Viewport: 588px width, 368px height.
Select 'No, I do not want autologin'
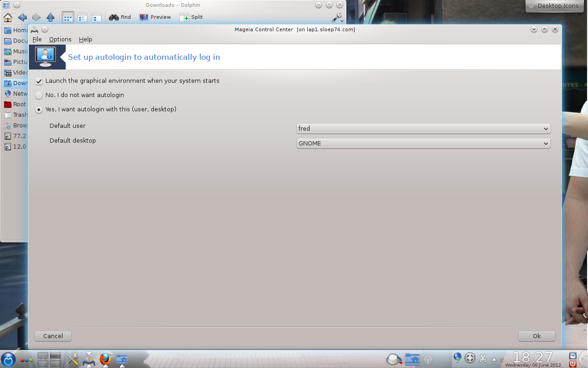39,95
